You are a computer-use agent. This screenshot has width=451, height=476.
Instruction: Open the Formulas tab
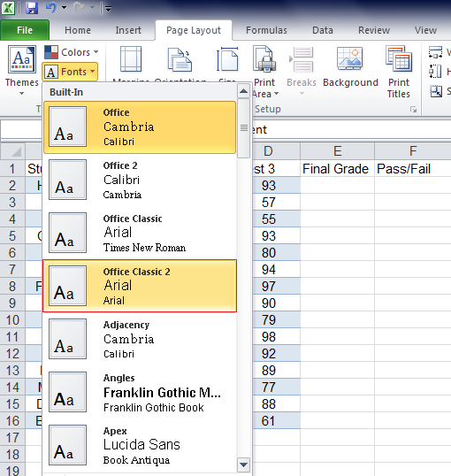[x=266, y=30]
